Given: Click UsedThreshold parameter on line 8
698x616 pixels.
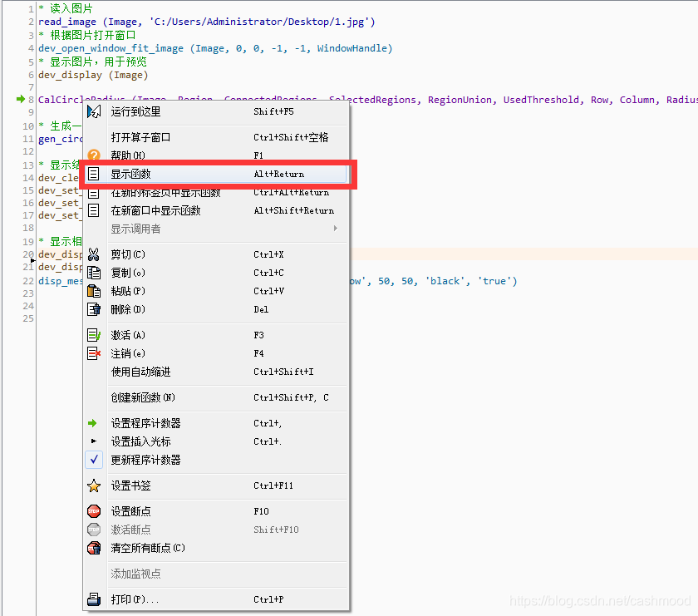Looking at the screenshot, I should pyautogui.click(x=541, y=100).
